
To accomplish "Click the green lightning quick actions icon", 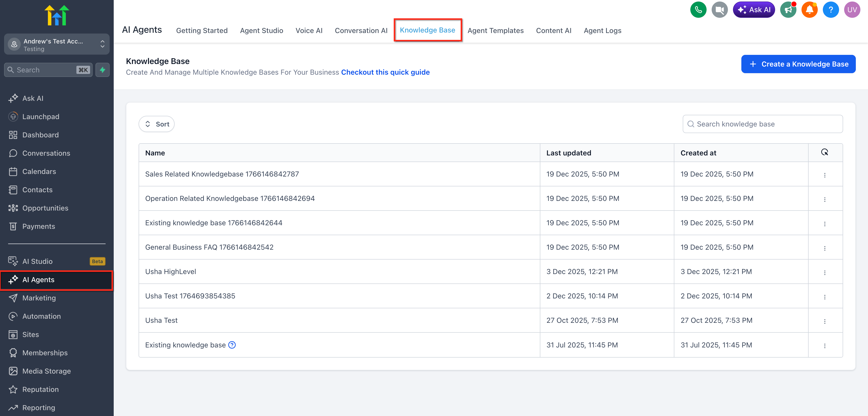I will pyautogui.click(x=103, y=70).
